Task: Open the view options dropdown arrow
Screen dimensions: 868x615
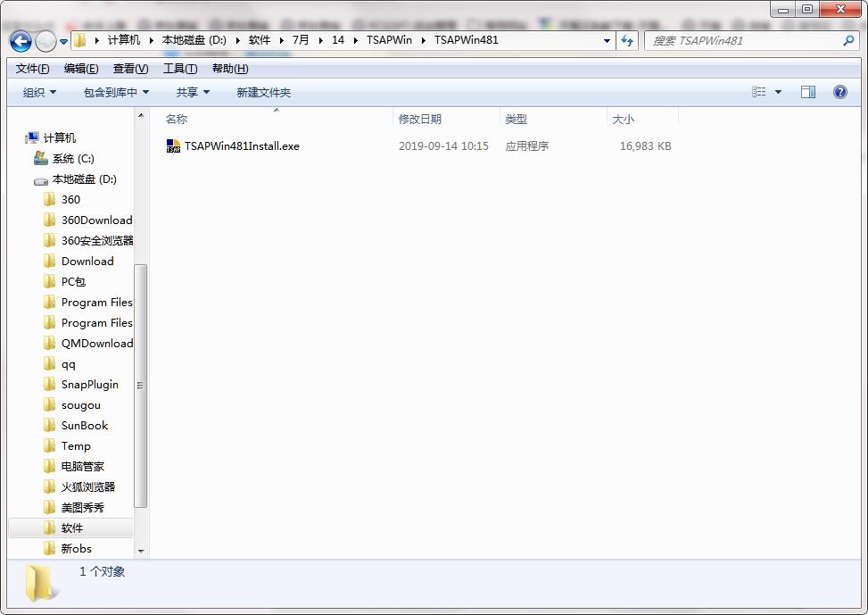Action: (778, 92)
